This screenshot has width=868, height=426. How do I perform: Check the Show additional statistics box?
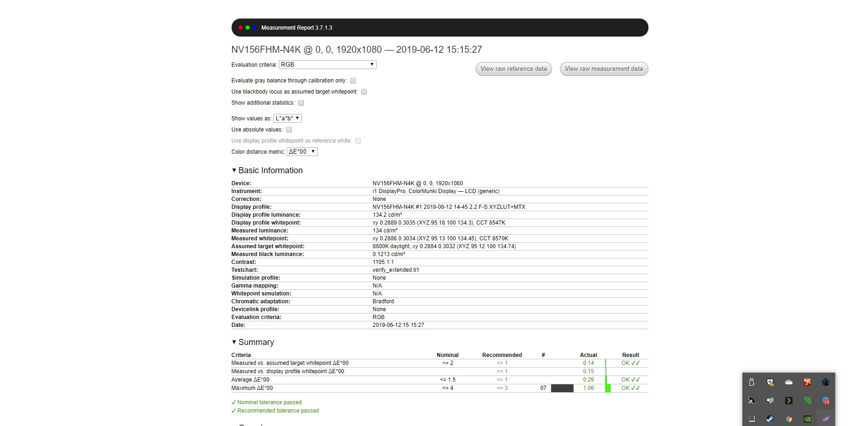tap(301, 103)
